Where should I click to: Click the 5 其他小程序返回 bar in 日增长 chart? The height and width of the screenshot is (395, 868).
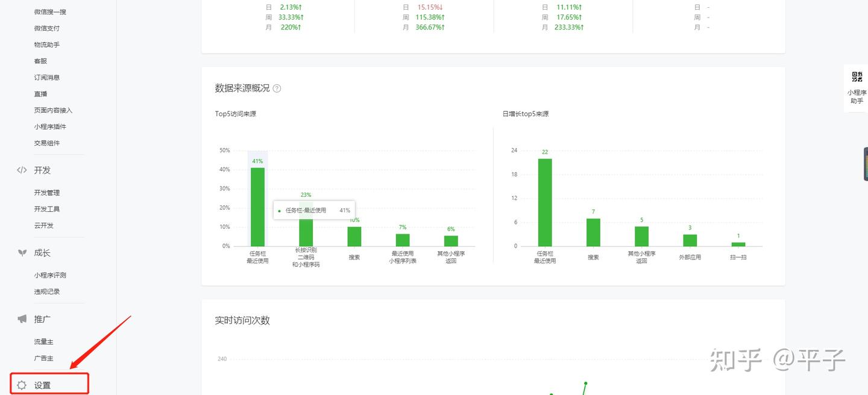pos(641,236)
